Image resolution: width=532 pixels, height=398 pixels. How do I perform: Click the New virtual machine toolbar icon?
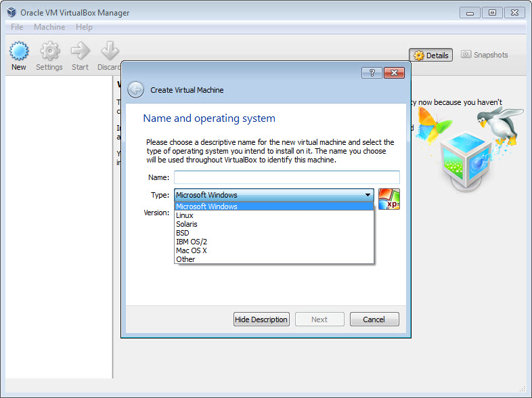coord(19,51)
